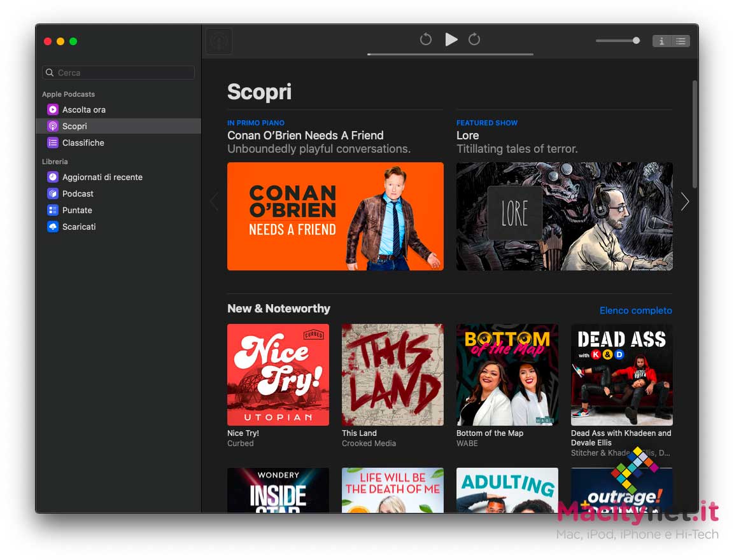Click the playback progress bar
The width and height of the screenshot is (734, 560).
450,54
